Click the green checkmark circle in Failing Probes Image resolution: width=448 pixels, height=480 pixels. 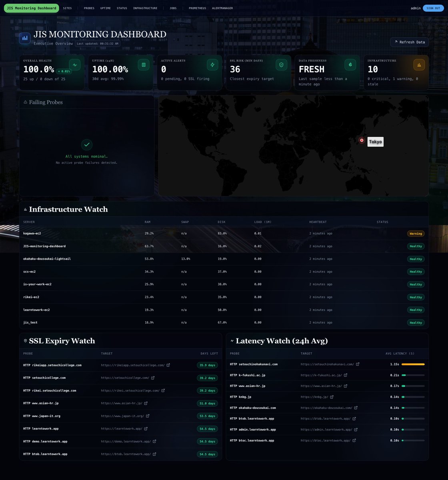pos(87,145)
